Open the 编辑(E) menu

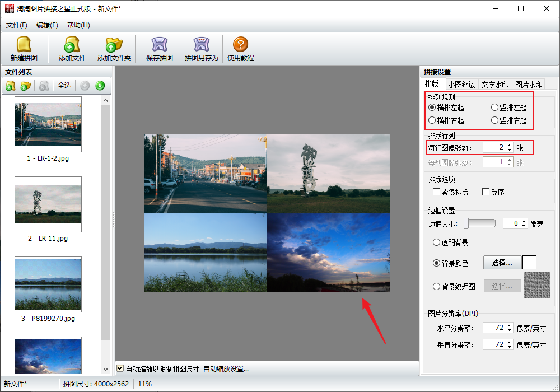(47, 25)
